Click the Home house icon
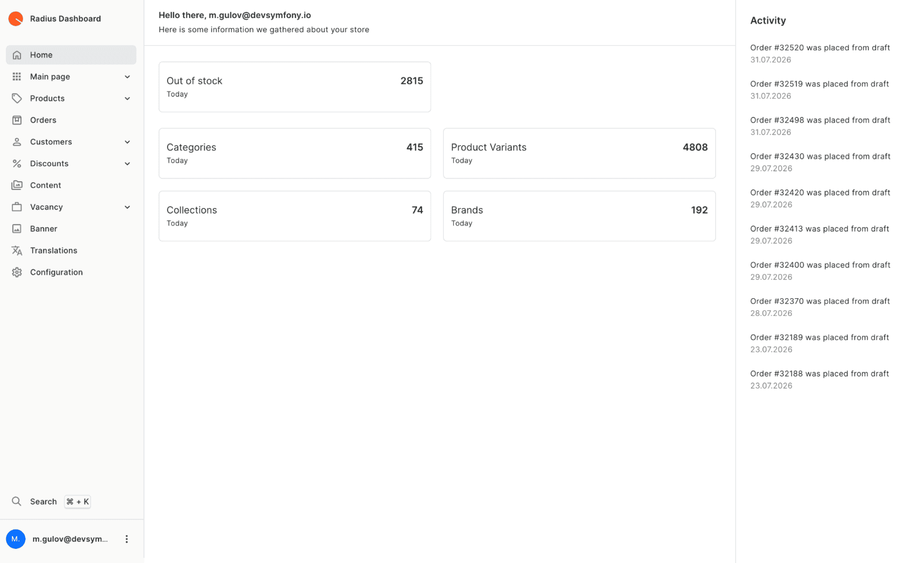Screen dimensions: 924x563 coord(17,55)
